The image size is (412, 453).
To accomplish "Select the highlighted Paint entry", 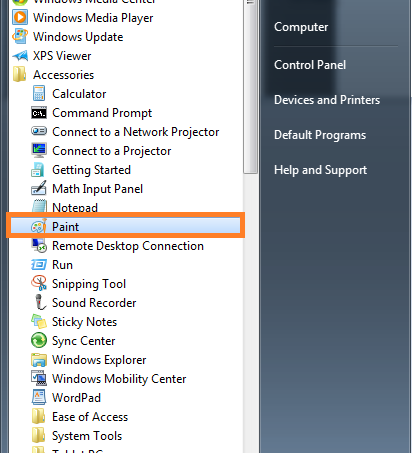I will tap(125, 226).
